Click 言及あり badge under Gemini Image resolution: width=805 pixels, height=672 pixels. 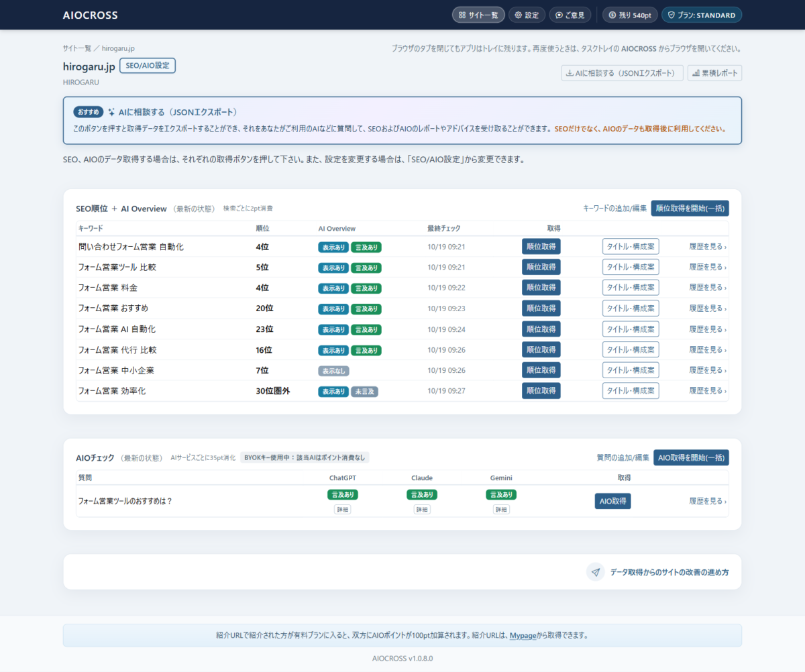[501, 495]
